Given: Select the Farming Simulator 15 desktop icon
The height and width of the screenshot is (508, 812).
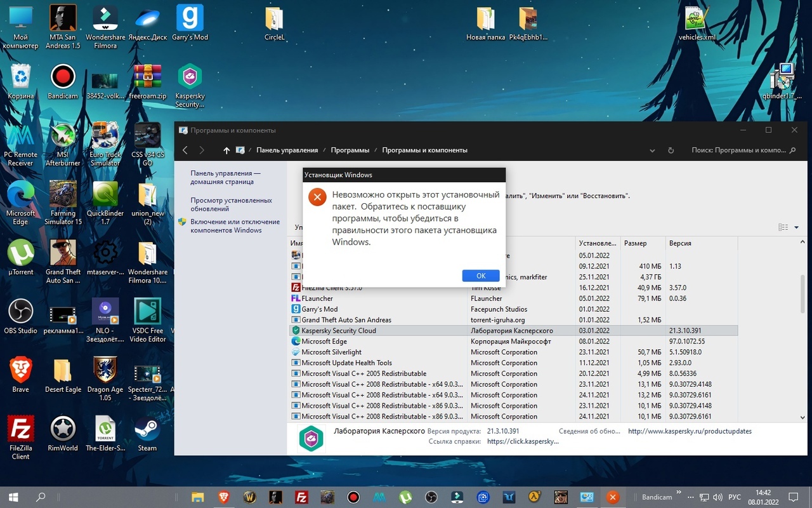Looking at the screenshot, I should pyautogui.click(x=63, y=203).
